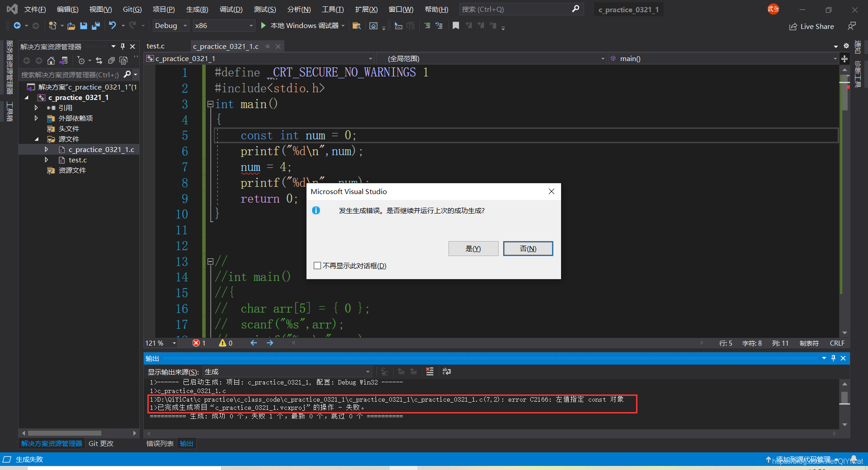The image size is (868, 470).
Task: Toggle Word Wrap icon in Output panel
Action: coord(446,371)
